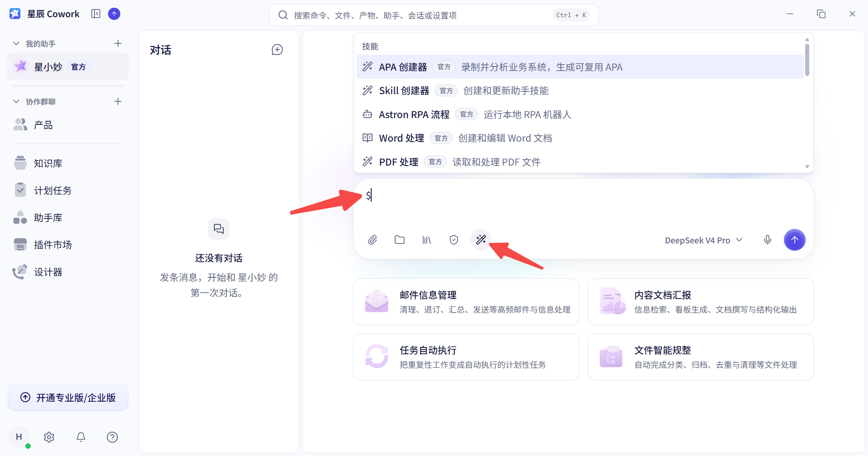This screenshot has height=456, width=868.
Task: Click the skills list scrollbar thumb
Action: click(x=807, y=60)
